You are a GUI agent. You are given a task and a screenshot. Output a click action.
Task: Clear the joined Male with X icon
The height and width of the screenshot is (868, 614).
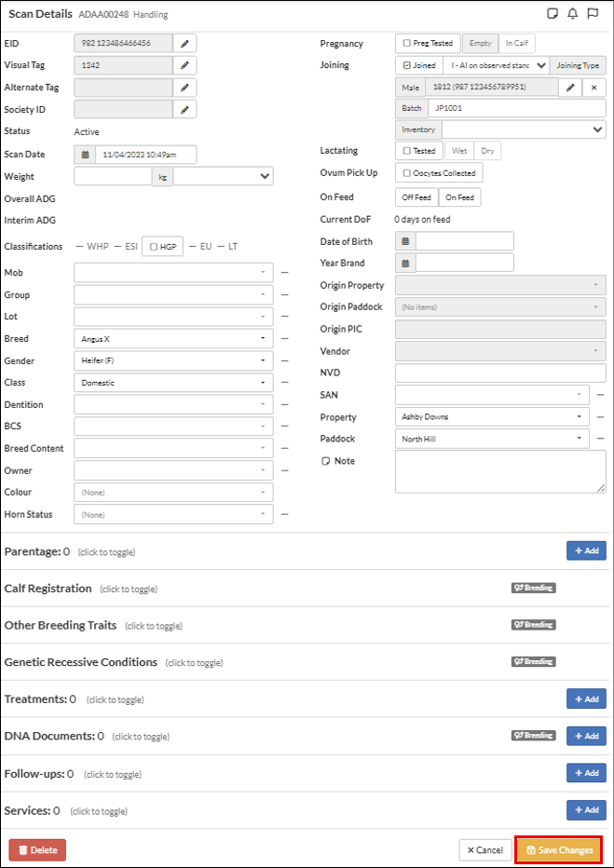(x=594, y=87)
